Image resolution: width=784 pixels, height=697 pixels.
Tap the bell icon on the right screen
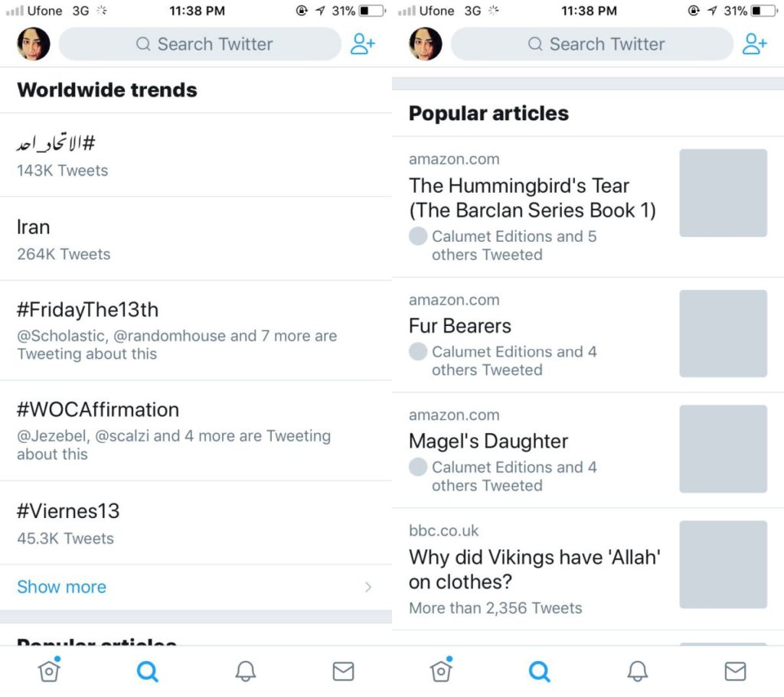coord(637,670)
